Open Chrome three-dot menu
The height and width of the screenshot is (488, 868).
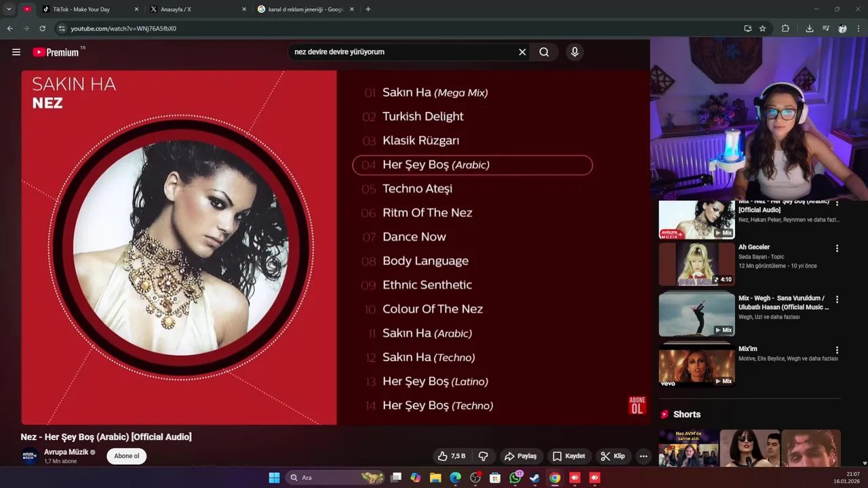point(859,28)
